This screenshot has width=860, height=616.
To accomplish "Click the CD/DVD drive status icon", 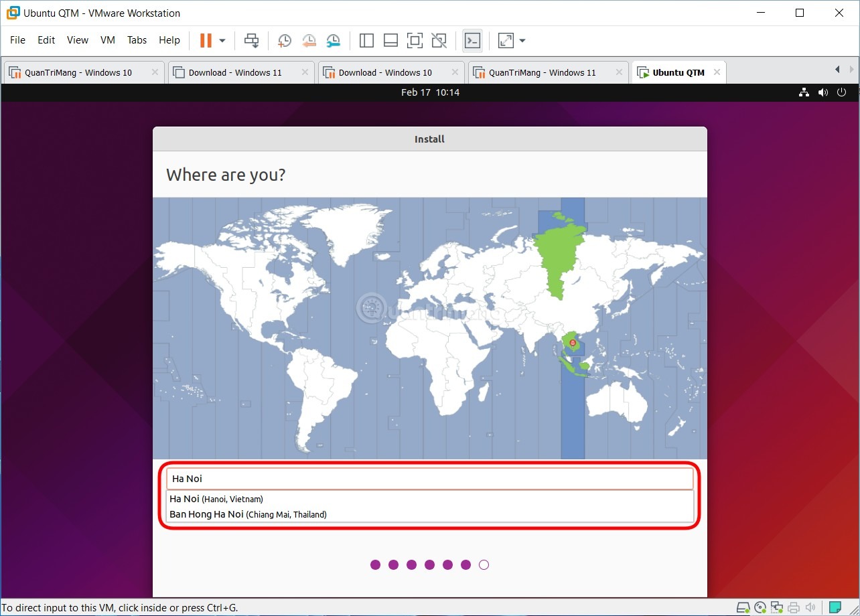I will click(x=761, y=608).
